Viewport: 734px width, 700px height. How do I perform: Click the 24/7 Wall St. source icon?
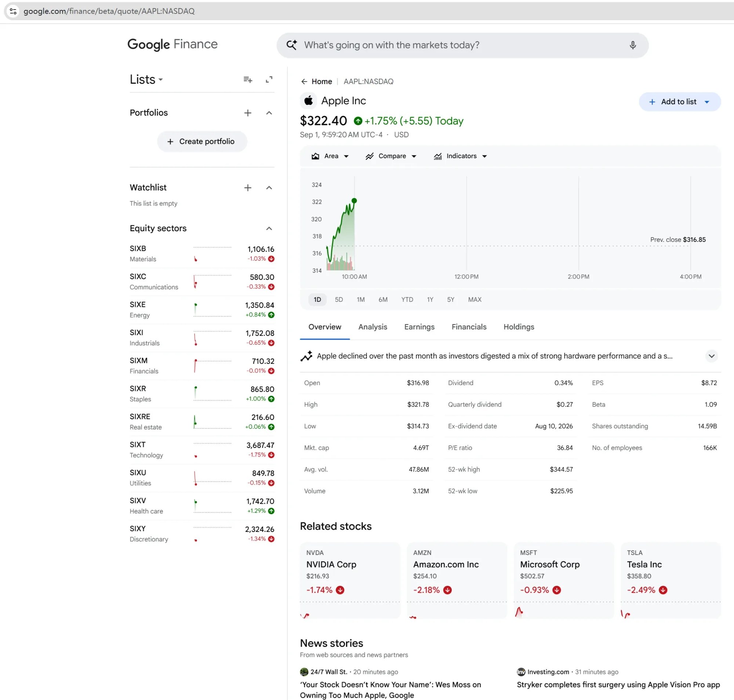(x=304, y=672)
